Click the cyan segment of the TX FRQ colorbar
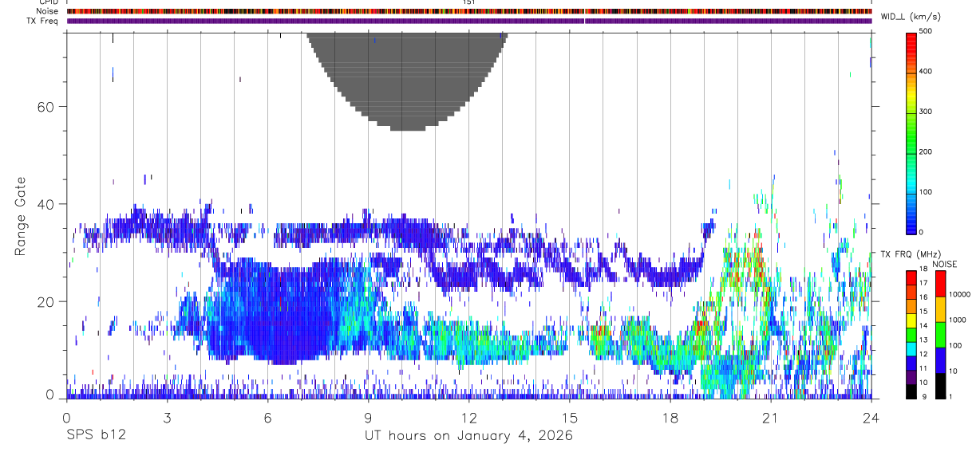 [x=911, y=348]
